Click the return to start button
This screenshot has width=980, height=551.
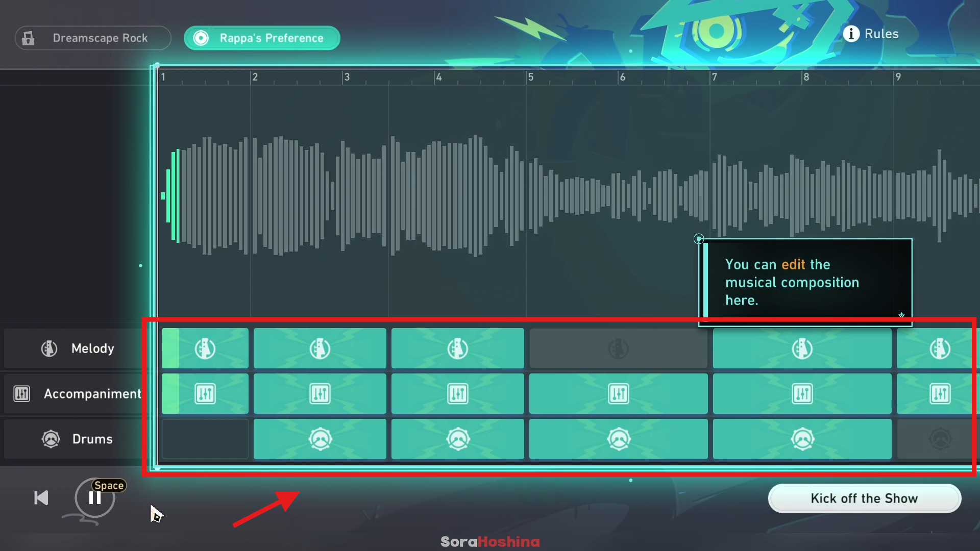click(40, 498)
